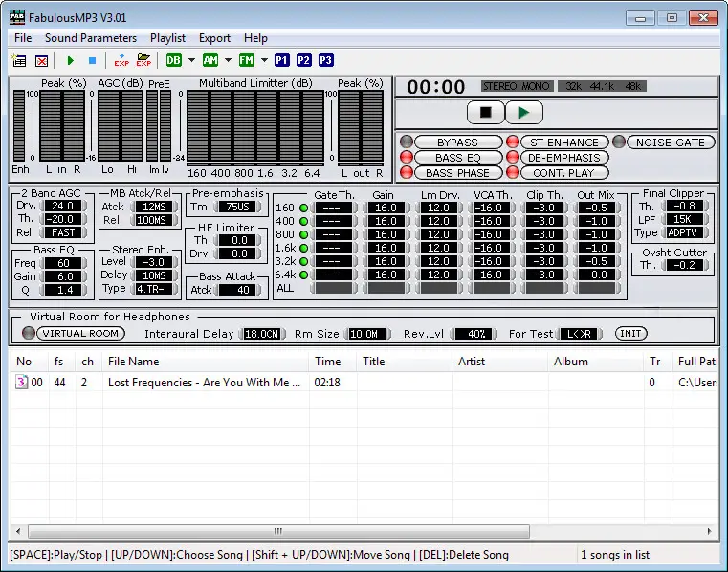The image size is (728, 572).
Task: Click the VIRTUAL ROOM button
Action: (x=80, y=334)
